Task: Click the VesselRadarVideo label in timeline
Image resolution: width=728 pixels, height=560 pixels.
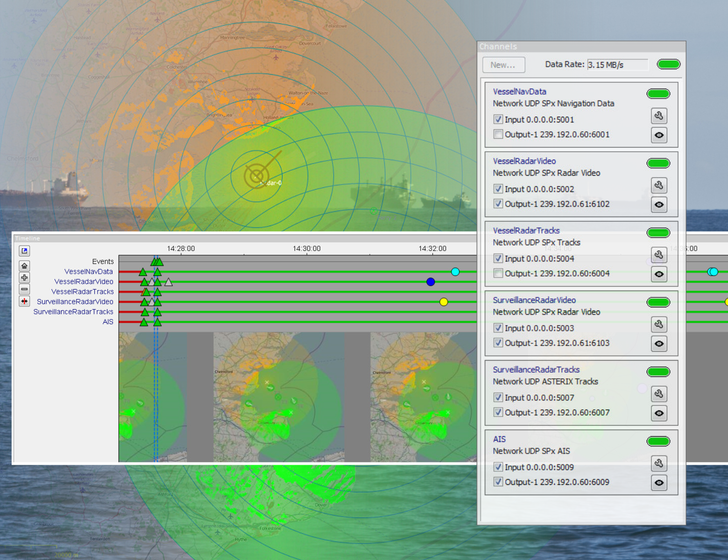Action: pyautogui.click(x=84, y=282)
